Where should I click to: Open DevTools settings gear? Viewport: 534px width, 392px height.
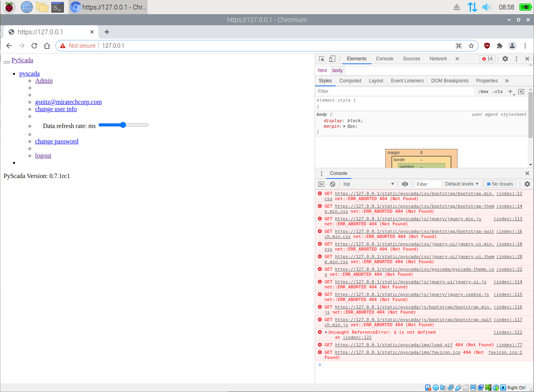(x=505, y=58)
